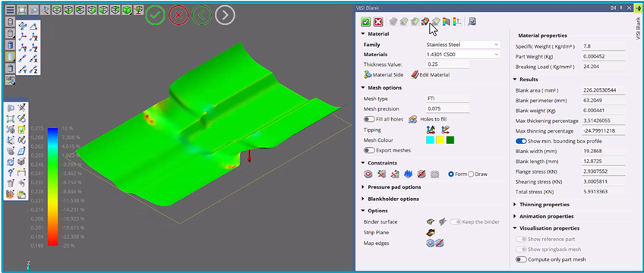This screenshot has width=644, height=273.
Task: Click the red X circle to cancel
Action: [178, 16]
